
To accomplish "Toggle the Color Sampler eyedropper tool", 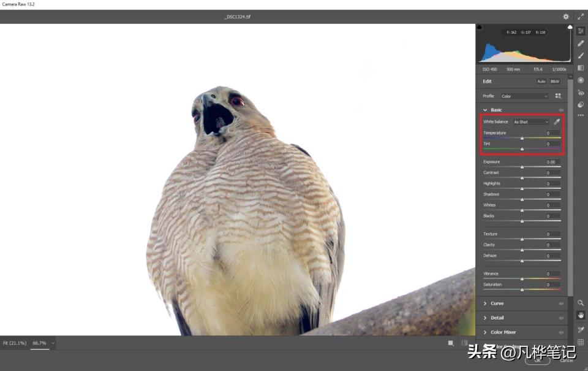I will 581,330.
